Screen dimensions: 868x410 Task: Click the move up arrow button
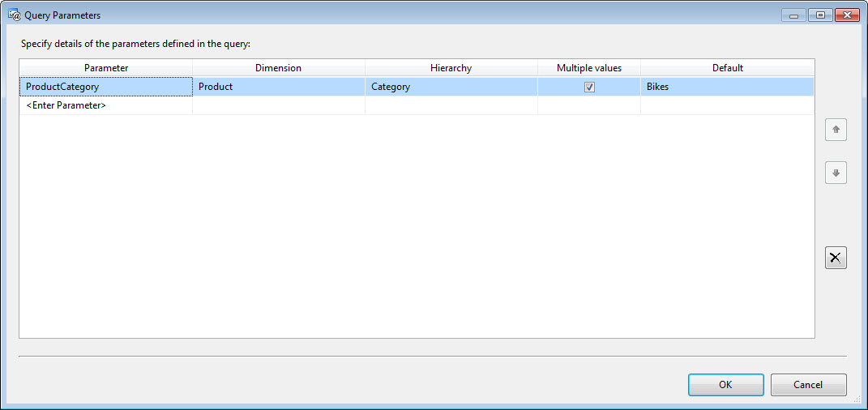836,130
